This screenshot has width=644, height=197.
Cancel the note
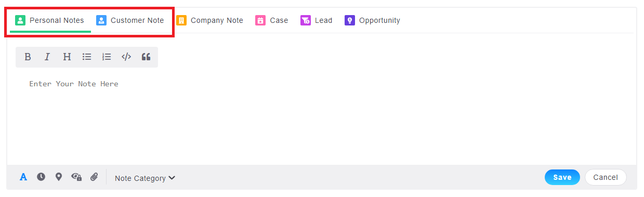coord(606,177)
